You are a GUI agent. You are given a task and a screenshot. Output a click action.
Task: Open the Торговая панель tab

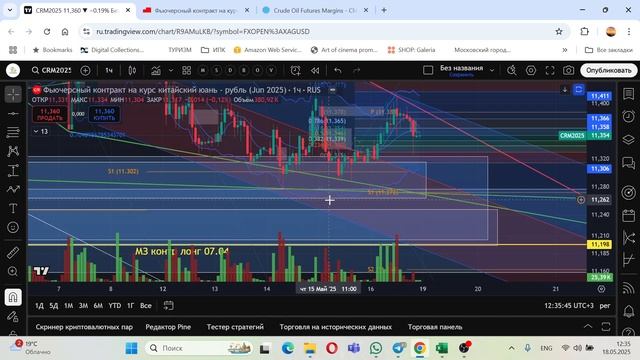point(435,327)
